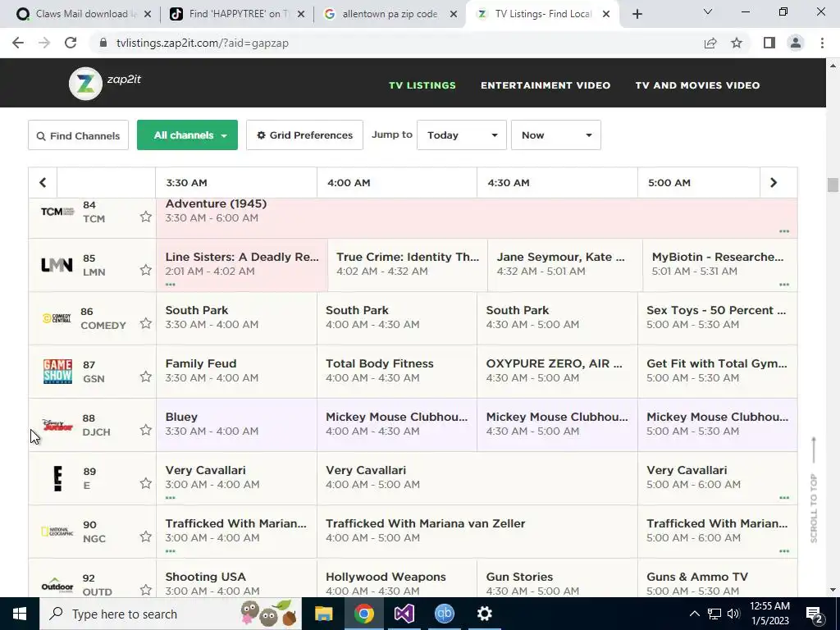Open Settings gear from taskbar
Screen dimensions: 840x630
tap(484, 614)
